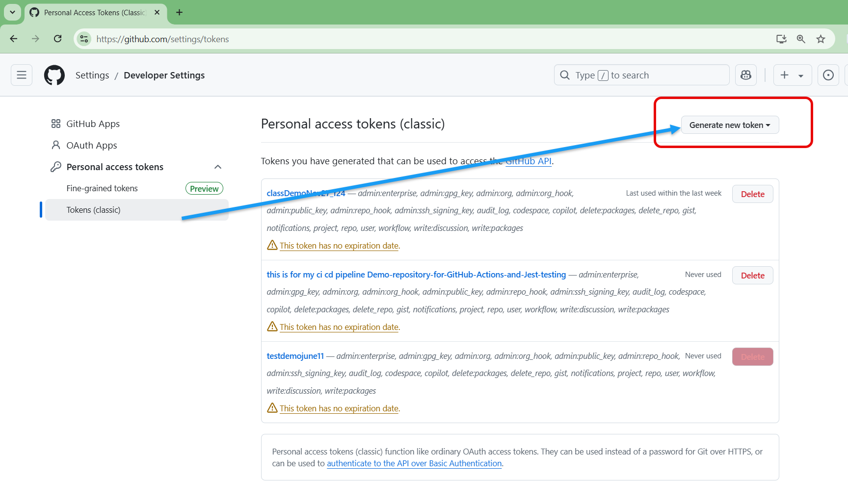Open the browser tab search dropdown
This screenshot has width=848, height=504.
point(12,12)
